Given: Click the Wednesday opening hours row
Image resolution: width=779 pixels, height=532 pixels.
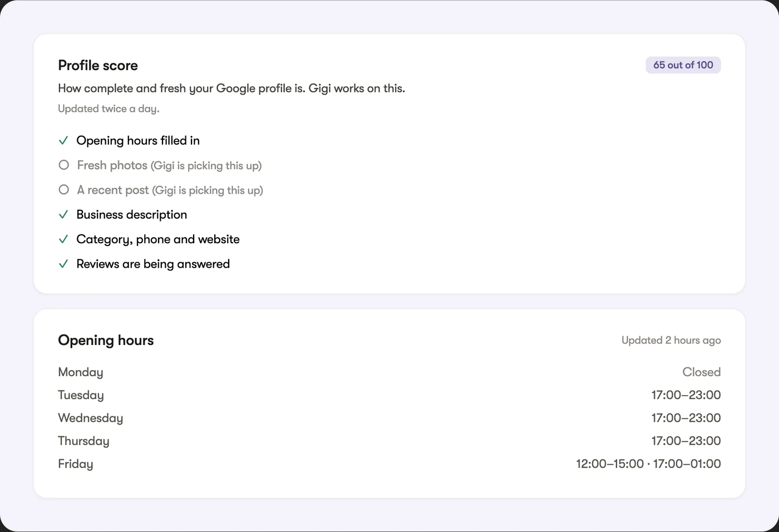Looking at the screenshot, I should point(389,418).
